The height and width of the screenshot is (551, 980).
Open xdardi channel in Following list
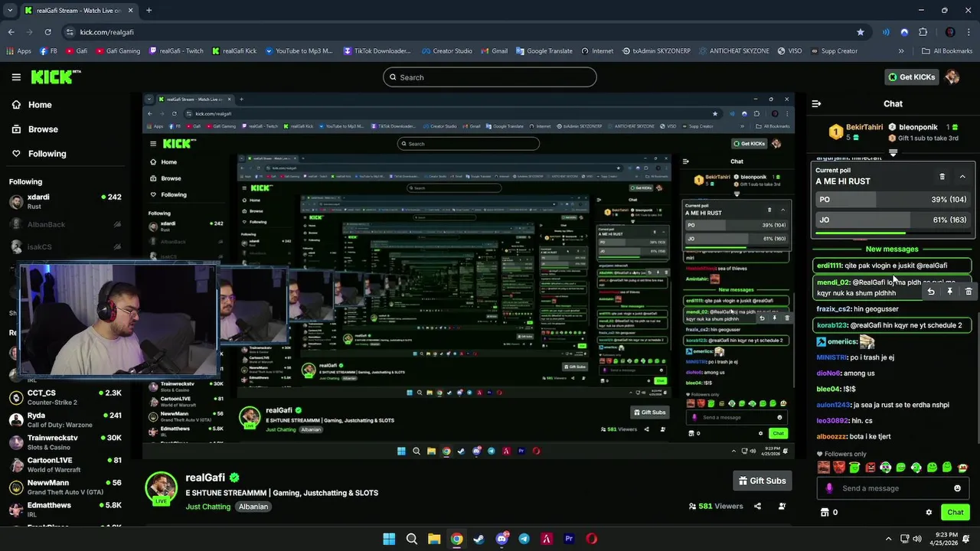tap(66, 201)
